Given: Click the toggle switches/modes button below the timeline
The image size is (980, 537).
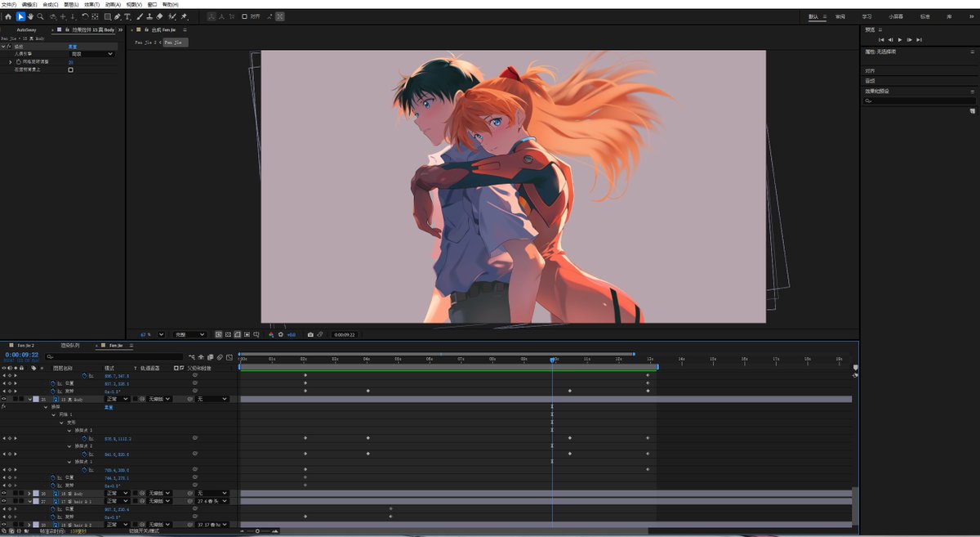Looking at the screenshot, I should pos(144,531).
